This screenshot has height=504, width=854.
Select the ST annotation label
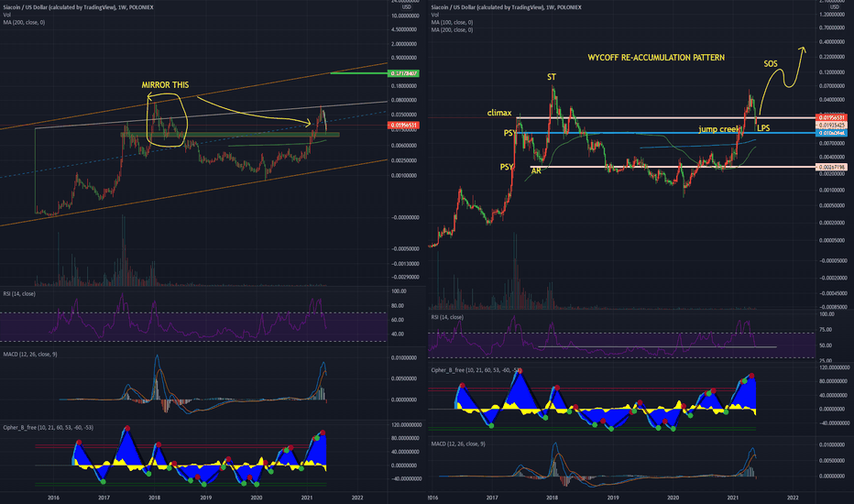click(x=552, y=77)
